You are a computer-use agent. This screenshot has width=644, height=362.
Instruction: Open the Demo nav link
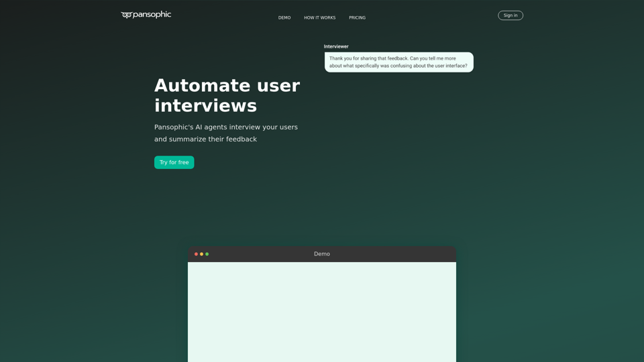(x=284, y=17)
